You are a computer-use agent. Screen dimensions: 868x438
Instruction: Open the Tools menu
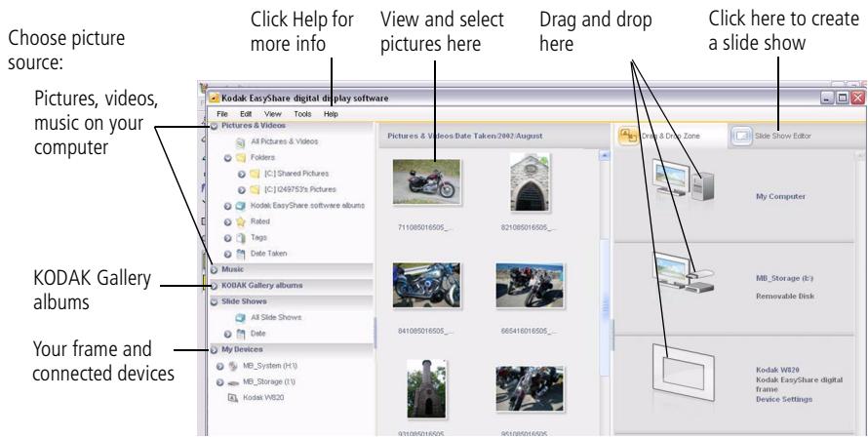(302, 114)
